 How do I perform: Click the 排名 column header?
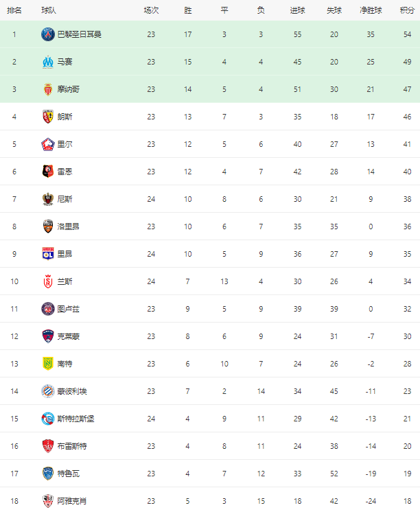(x=14, y=10)
